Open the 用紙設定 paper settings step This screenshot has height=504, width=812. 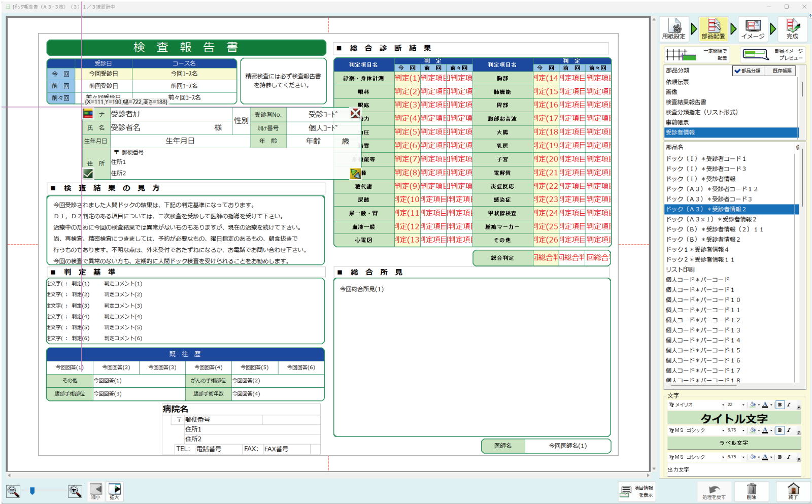pyautogui.click(x=674, y=28)
